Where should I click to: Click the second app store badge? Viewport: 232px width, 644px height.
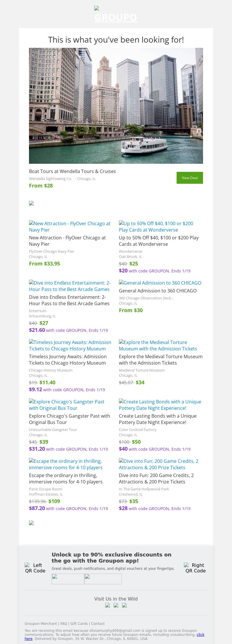pyautogui.click(x=103, y=579)
